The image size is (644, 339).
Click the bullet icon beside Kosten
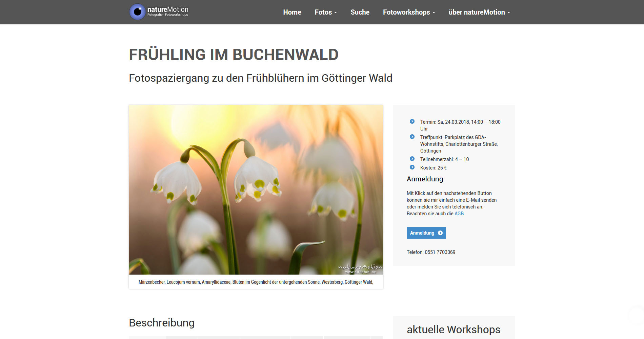412,167
